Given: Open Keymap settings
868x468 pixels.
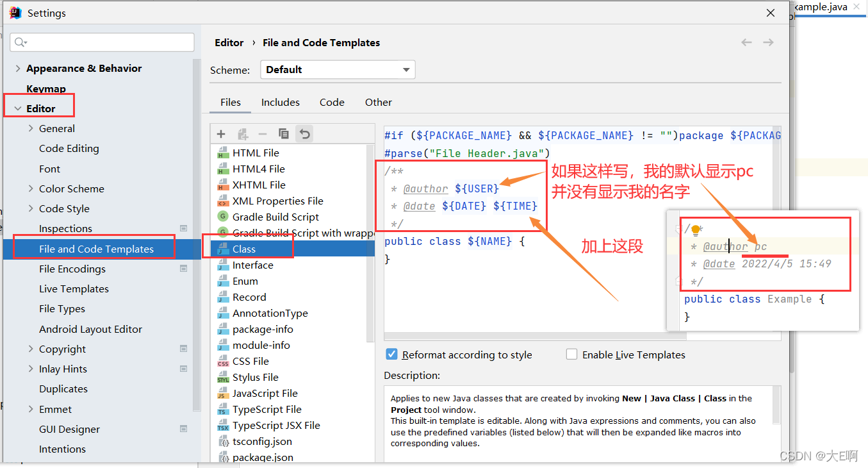Looking at the screenshot, I should coord(46,88).
